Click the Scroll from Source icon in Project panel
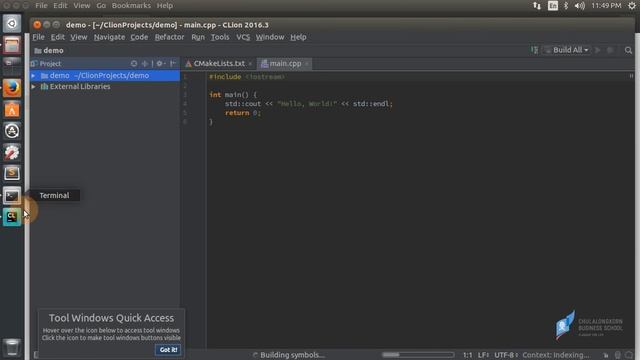 tap(134, 64)
